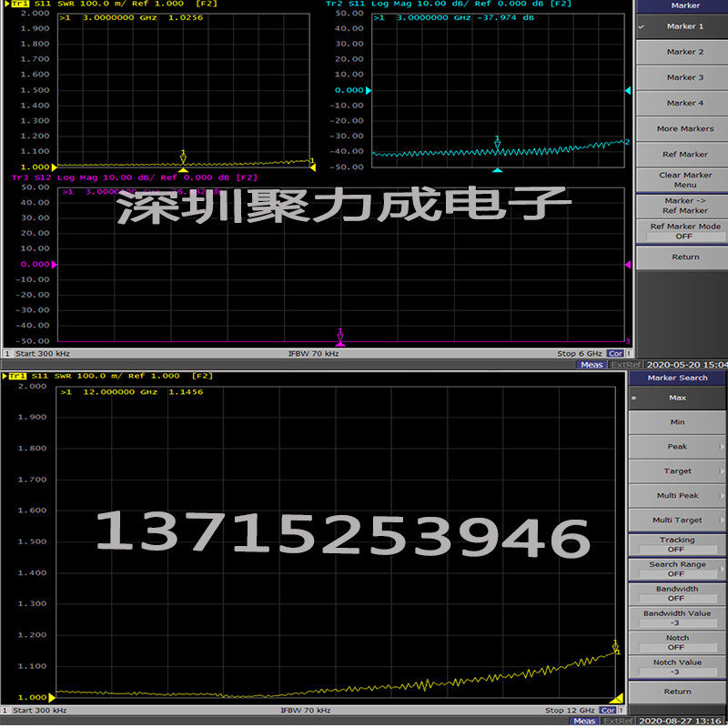Toggle Bandwidth search OFF
Image resolution: width=728 pixels, height=728 pixels.
(677, 594)
